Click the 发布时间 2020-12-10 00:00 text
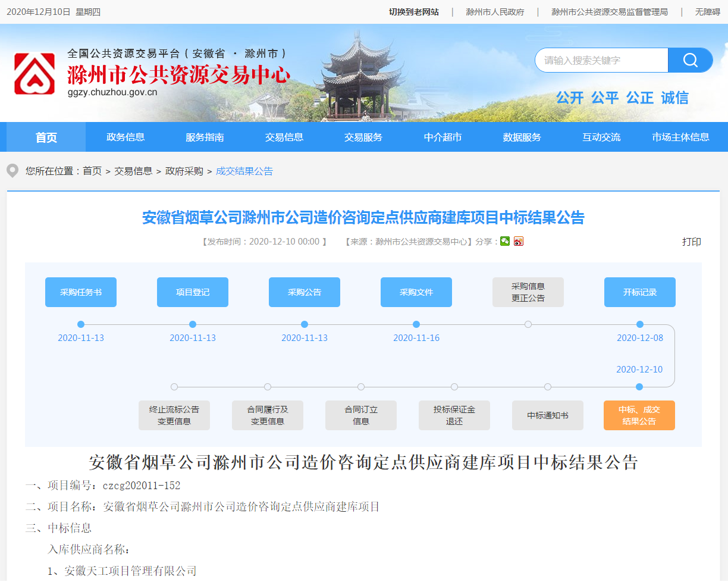This screenshot has width=728, height=582. coord(264,242)
